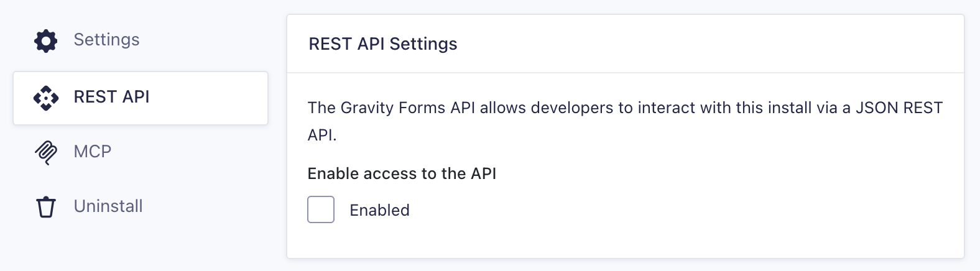The width and height of the screenshot is (980, 271).
Task: Switch to the MCP sidebar tab
Action: tap(141, 152)
